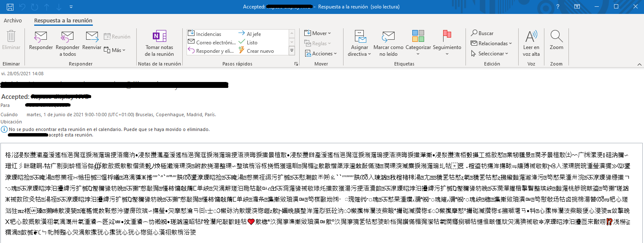This screenshot has width=644, height=243.
Task: Select Incidencias quick step
Action: pos(205,34)
